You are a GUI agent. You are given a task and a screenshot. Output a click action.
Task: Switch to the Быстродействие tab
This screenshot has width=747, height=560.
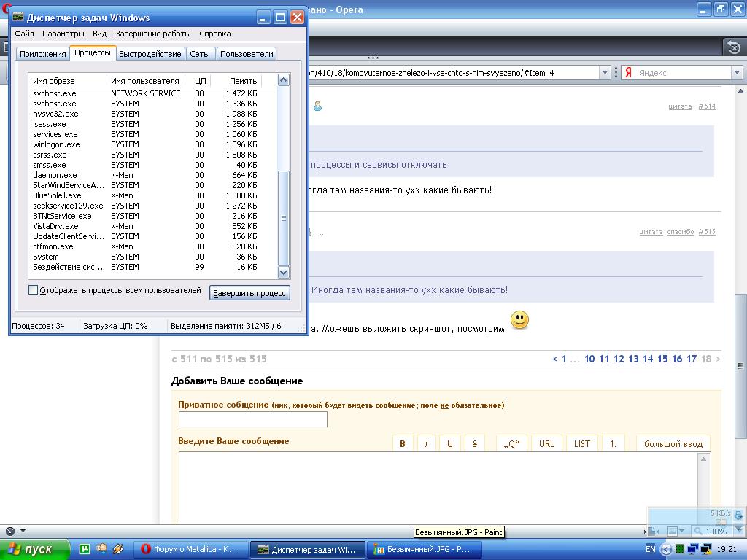tap(150, 54)
